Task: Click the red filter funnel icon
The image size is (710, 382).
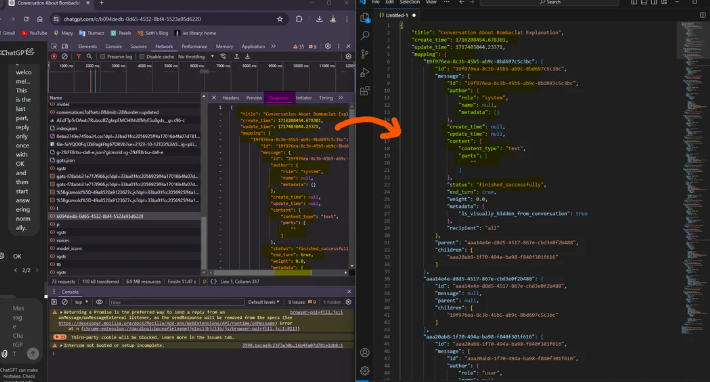Action: pyautogui.click(x=78, y=57)
